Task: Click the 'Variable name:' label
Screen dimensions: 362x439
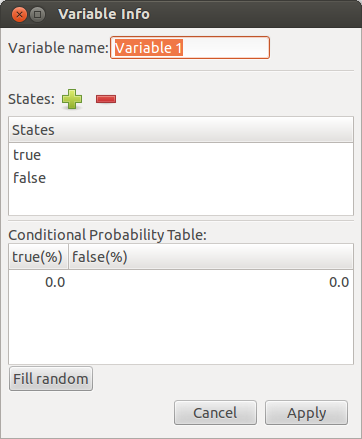Action: tap(58, 48)
